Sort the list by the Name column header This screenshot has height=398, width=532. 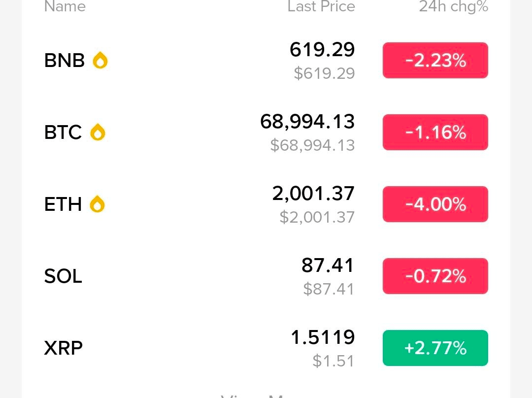coord(65,6)
